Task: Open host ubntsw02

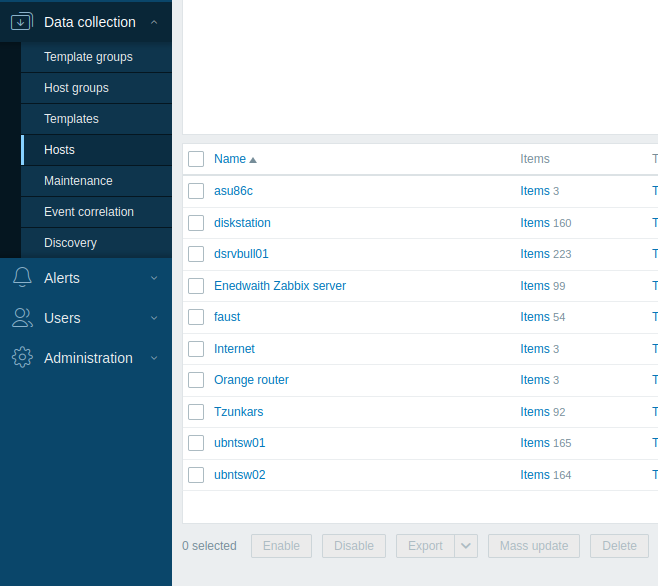Action: point(240,475)
